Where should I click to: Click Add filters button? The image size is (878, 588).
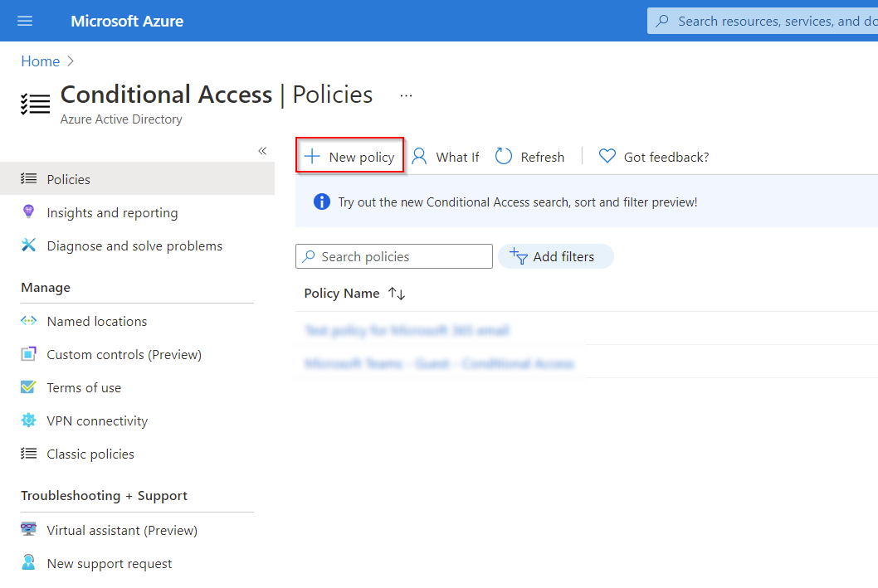[555, 256]
